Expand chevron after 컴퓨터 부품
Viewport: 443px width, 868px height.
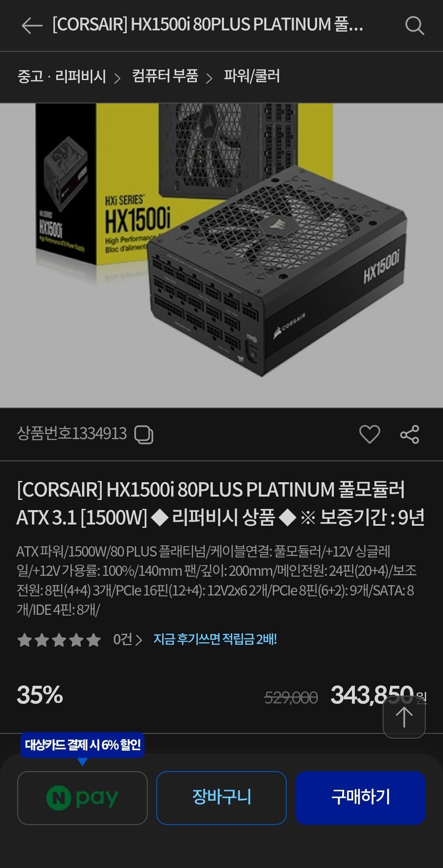point(209,78)
